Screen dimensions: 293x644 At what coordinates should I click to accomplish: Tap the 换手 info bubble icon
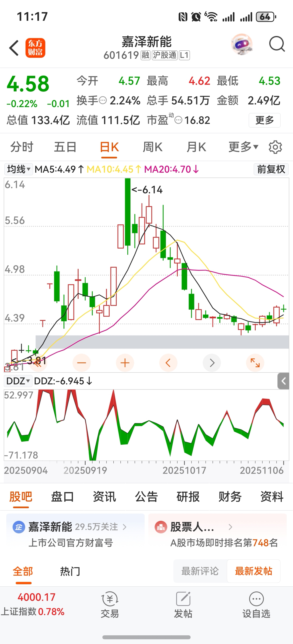click(103, 101)
